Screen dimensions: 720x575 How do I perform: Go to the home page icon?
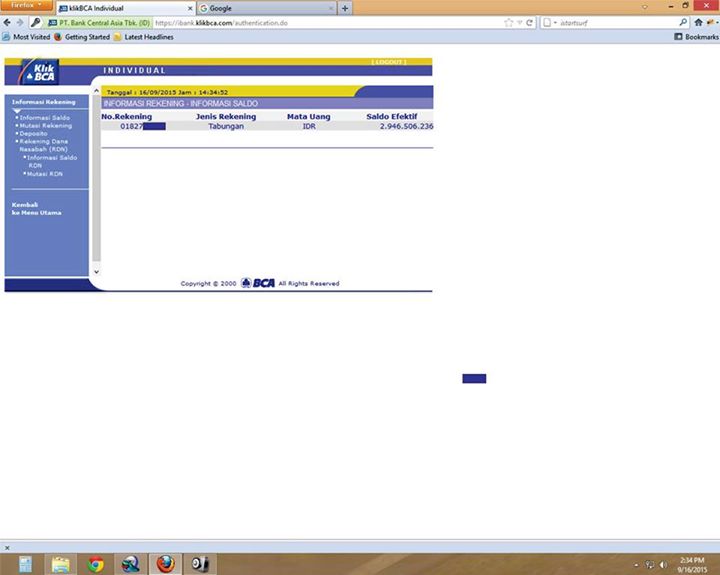(698, 23)
